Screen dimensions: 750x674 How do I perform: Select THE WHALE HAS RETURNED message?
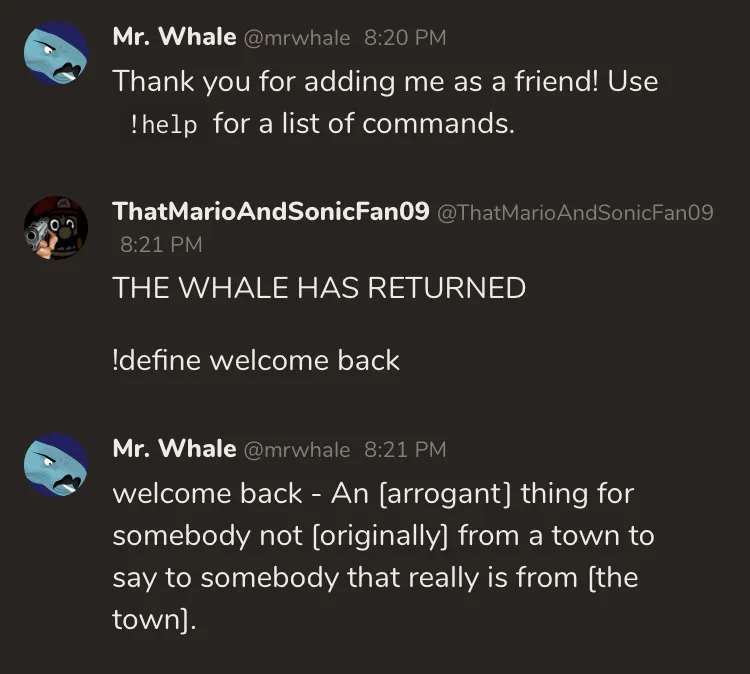(319, 287)
